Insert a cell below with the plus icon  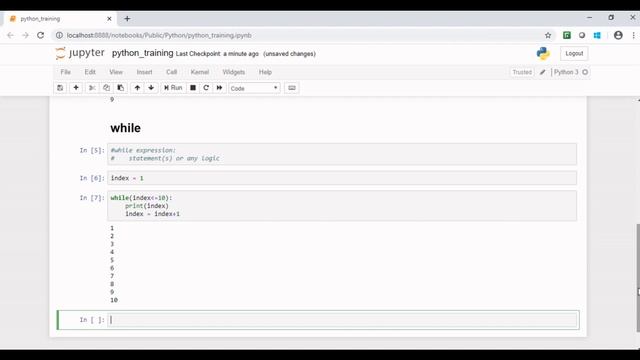tap(76, 88)
